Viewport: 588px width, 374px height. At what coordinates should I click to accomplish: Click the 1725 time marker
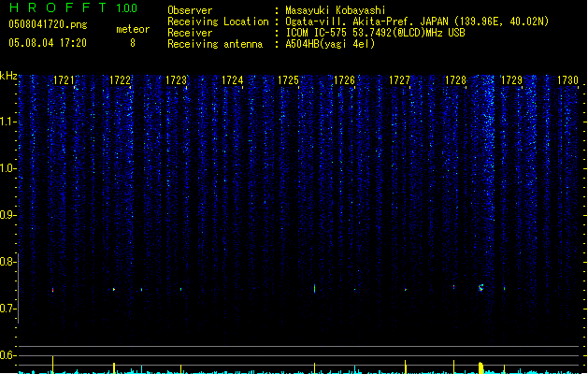[x=288, y=80]
